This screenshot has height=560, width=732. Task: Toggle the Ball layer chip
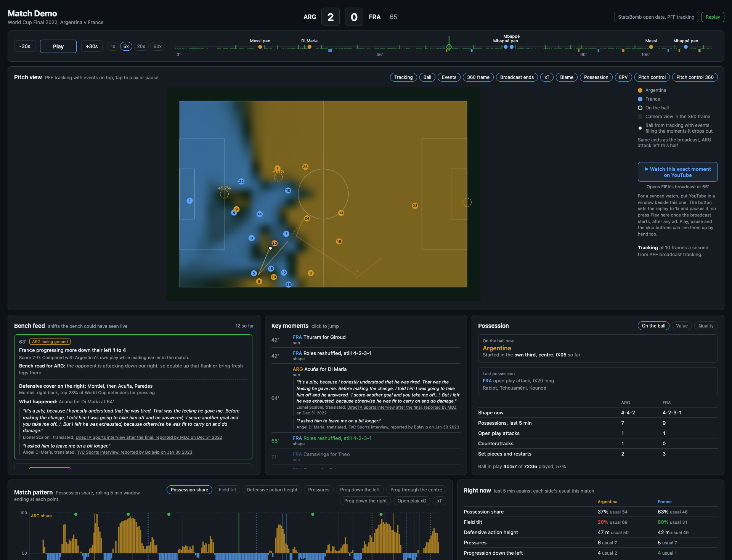tap(427, 77)
